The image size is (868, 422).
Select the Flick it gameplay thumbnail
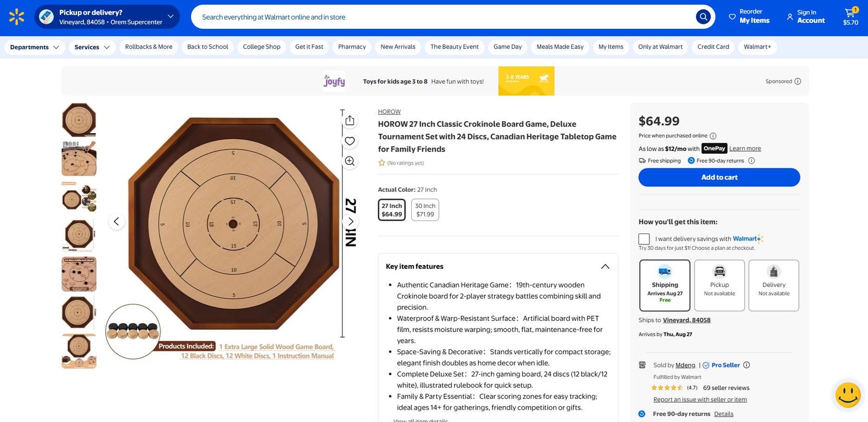[x=79, y=159]
